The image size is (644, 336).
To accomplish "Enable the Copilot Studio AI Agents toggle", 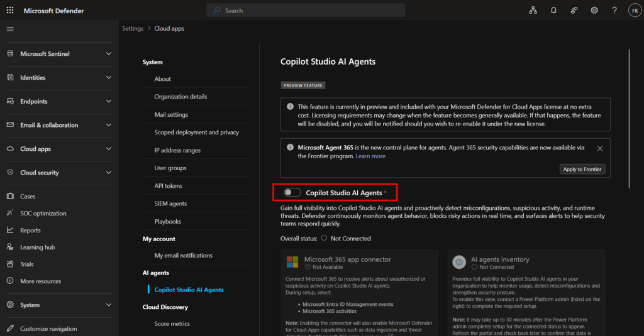I will pyautogui.click(x=292, y=192).
